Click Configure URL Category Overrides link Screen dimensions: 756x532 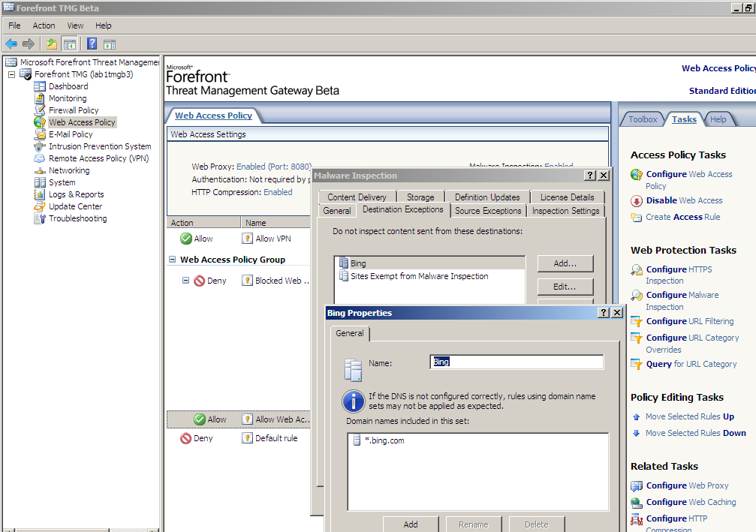(692, 344)
